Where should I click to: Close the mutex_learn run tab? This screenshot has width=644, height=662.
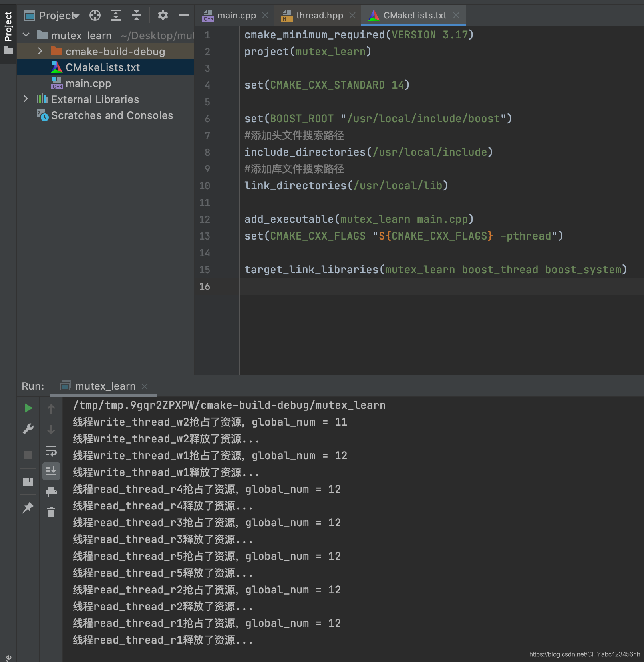pos(145,386)
